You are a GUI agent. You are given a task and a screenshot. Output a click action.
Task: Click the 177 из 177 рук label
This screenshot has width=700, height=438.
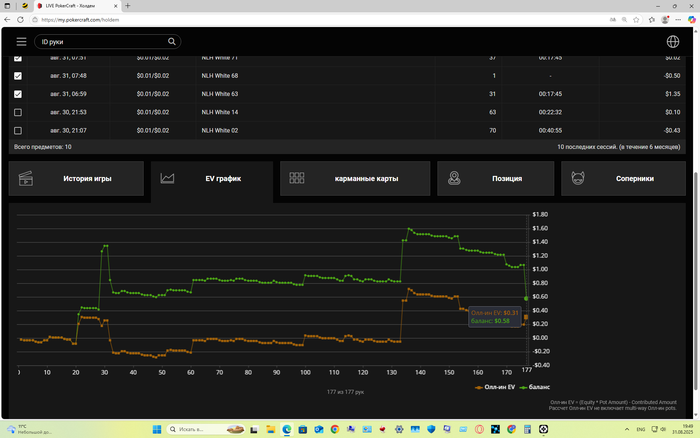pos(345,392)
